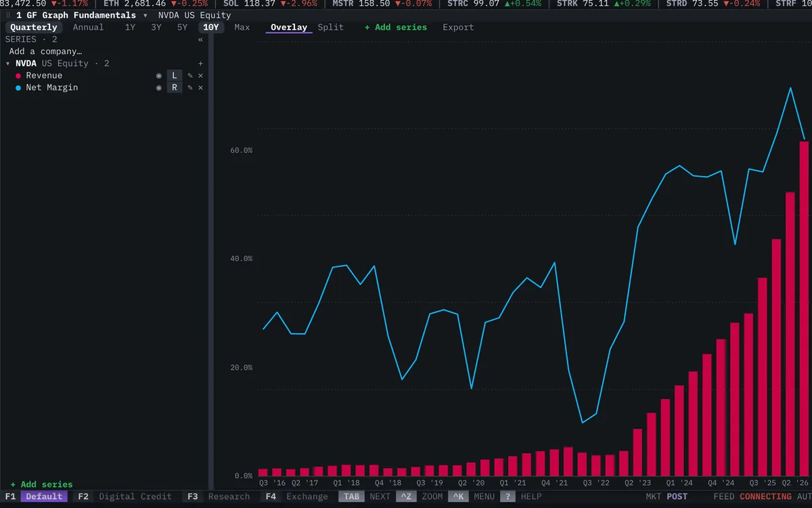The image size is (812, 508).
Task: Set time range to Max
Action: (x=242, y=28)
